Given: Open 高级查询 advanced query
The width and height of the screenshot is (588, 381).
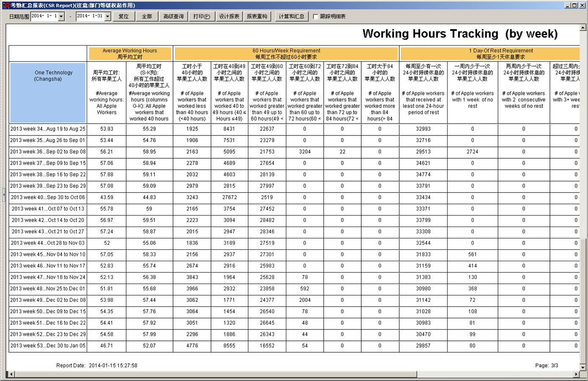Looking at the screenshot, I should 173,17.
